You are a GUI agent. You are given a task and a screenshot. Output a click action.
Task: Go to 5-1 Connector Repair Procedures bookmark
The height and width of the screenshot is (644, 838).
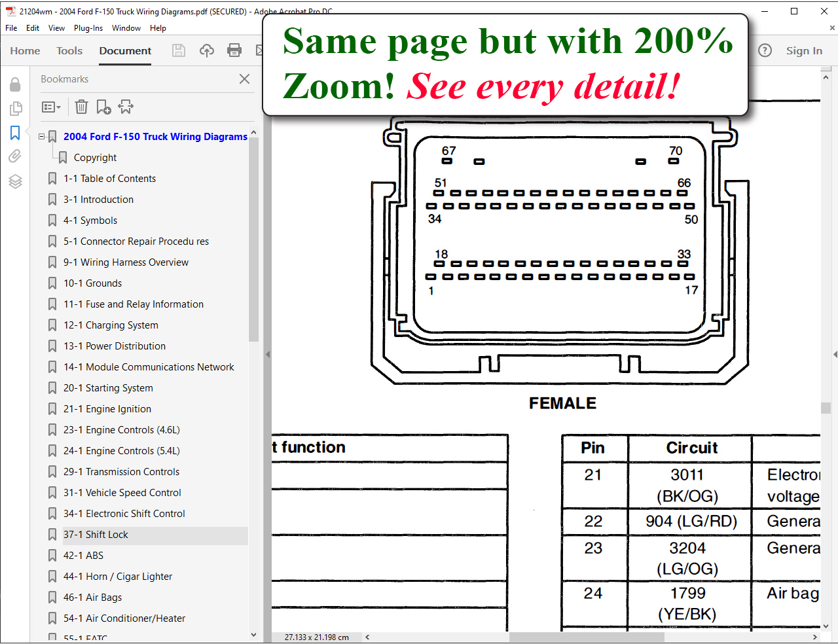click(x=136, y=241)
